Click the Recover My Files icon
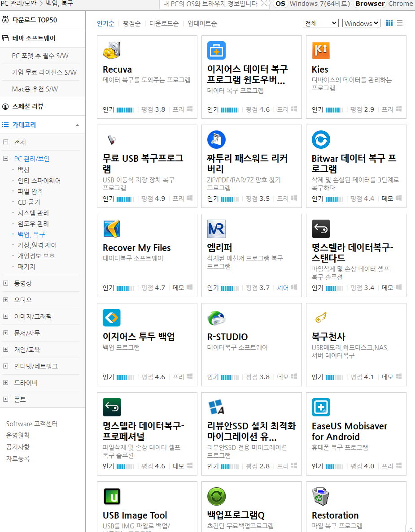The image size is (415, 532). click(112, 229)
